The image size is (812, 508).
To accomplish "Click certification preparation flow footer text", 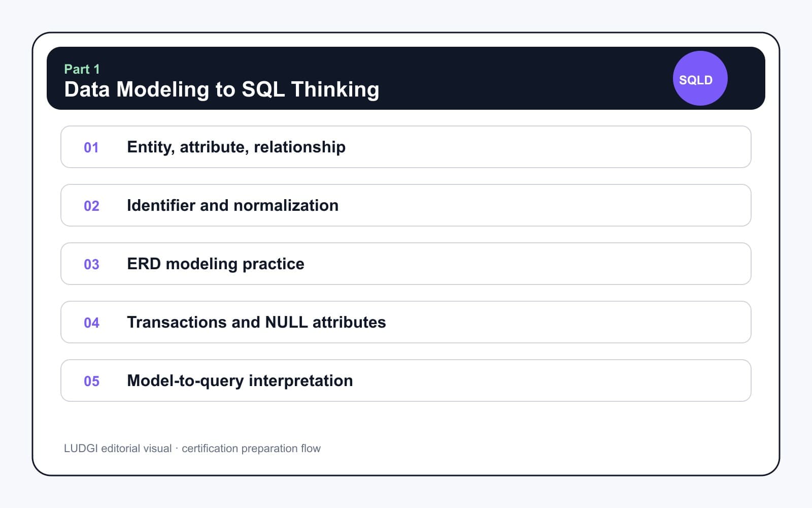I will click(251, 448).
